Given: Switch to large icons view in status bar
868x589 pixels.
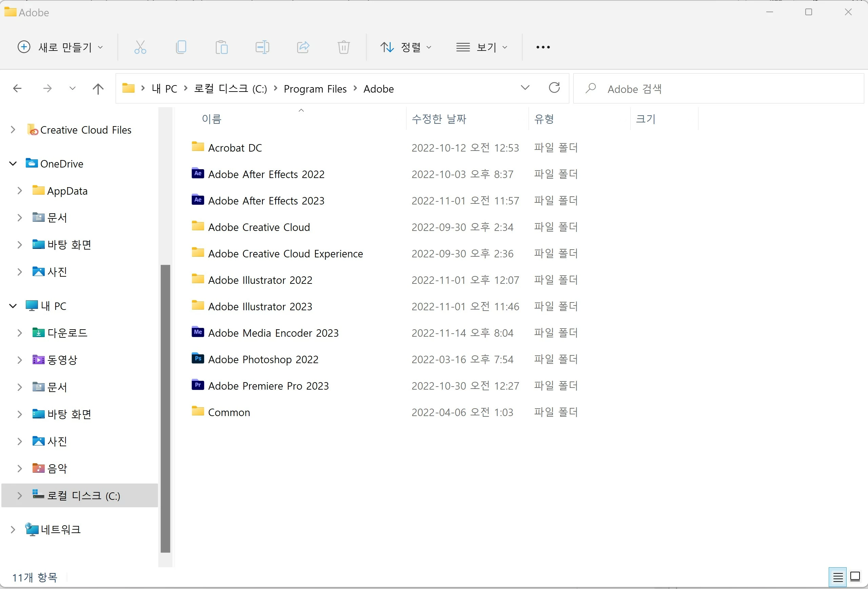Looking at the screenshot, I should (x=855, y=577).
